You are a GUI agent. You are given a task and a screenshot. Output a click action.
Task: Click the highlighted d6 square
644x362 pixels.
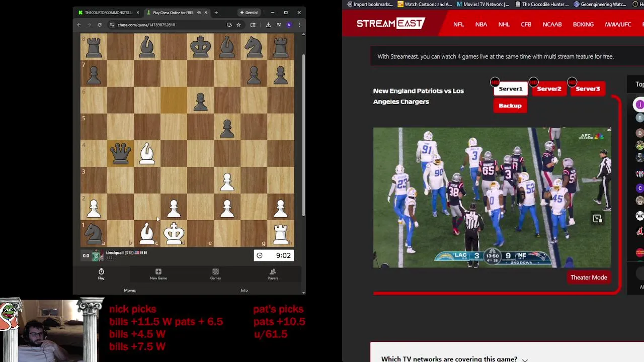tap(174, 100)
